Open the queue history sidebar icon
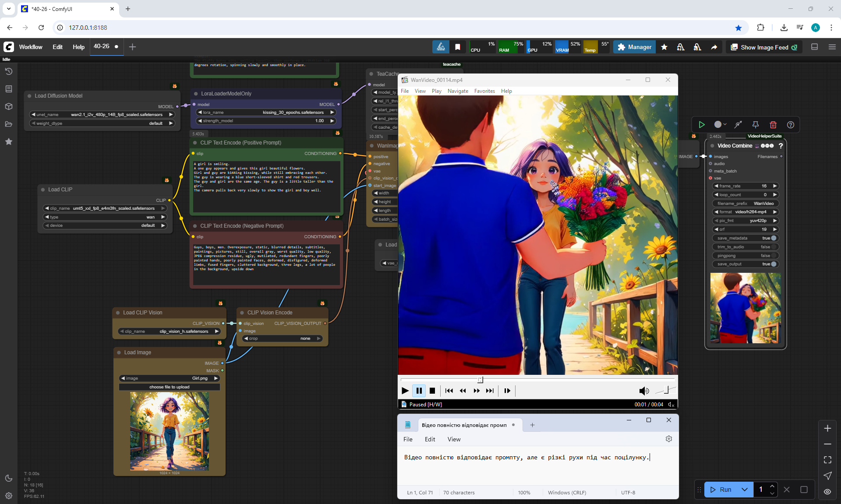The height and width of the screenshot is (504, 841). (x=9, y=71)
